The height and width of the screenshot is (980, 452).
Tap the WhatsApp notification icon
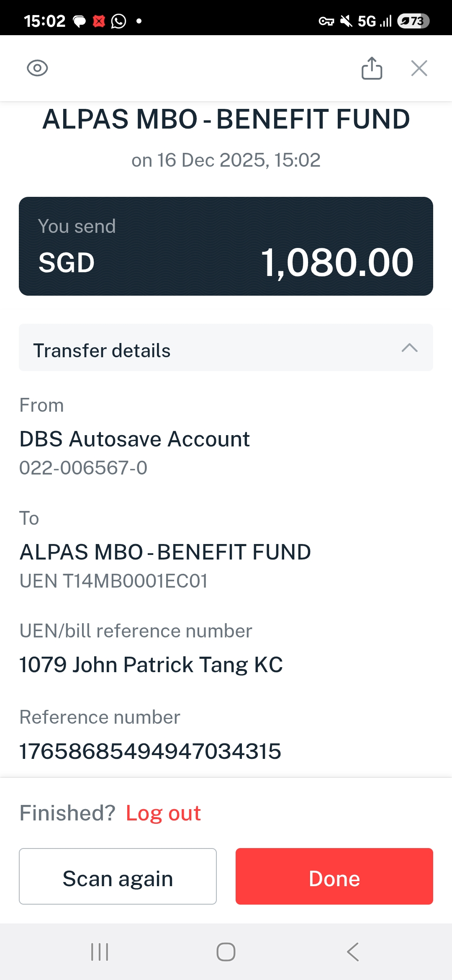(118, 21)
